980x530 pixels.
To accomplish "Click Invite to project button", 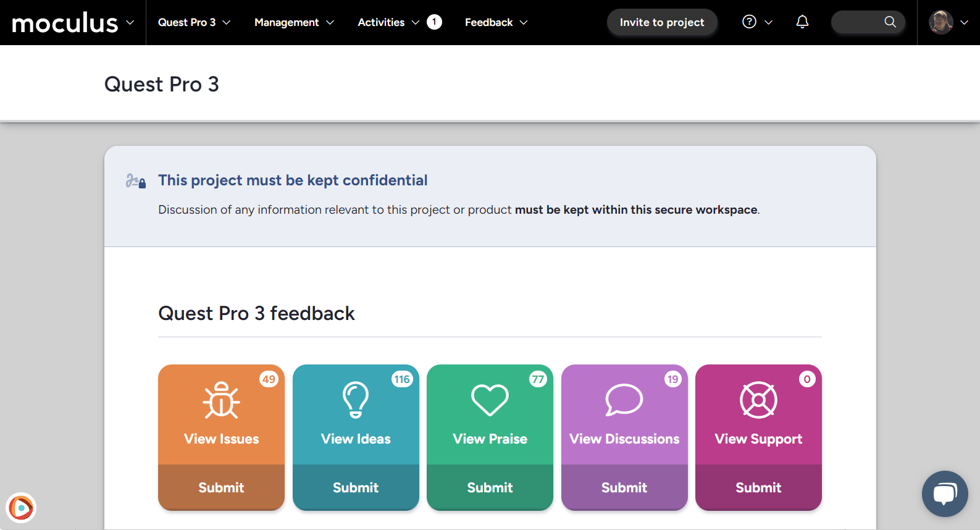I will [661, 22].
